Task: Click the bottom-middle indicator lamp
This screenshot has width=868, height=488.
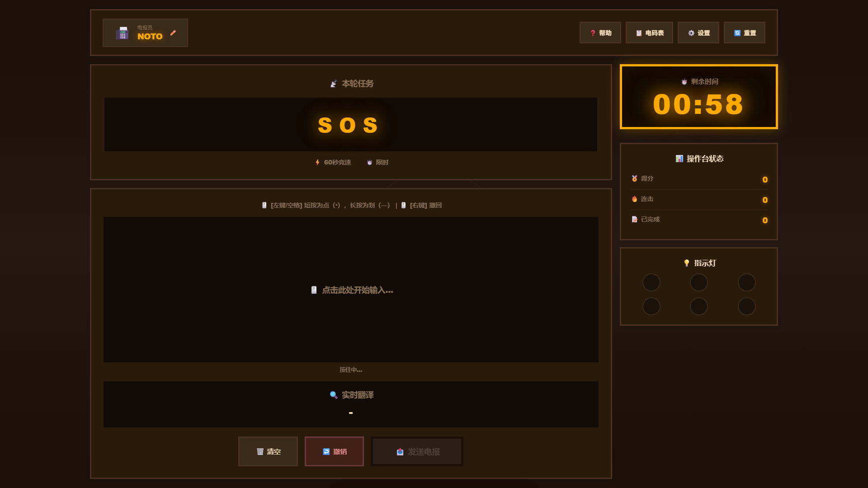Action: [698, 306]
